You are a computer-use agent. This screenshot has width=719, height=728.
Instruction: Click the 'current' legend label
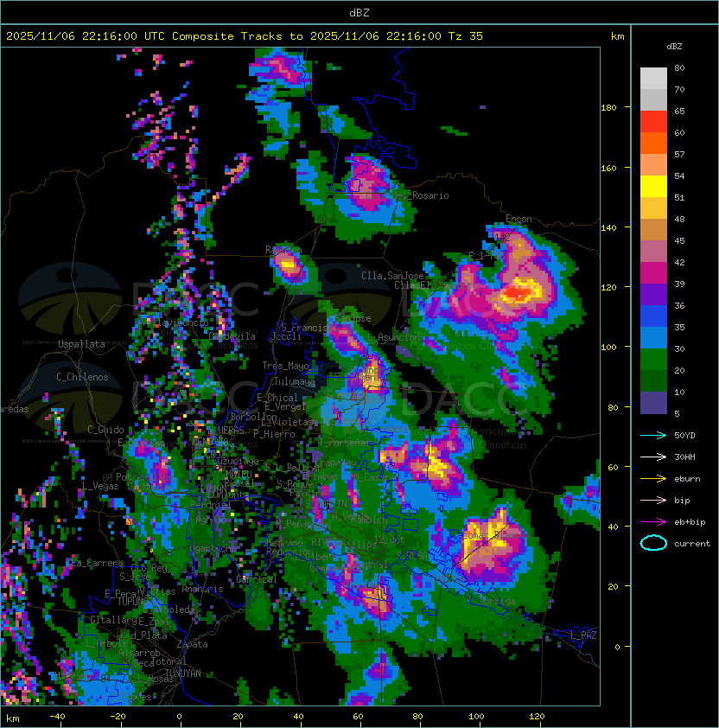692,544
